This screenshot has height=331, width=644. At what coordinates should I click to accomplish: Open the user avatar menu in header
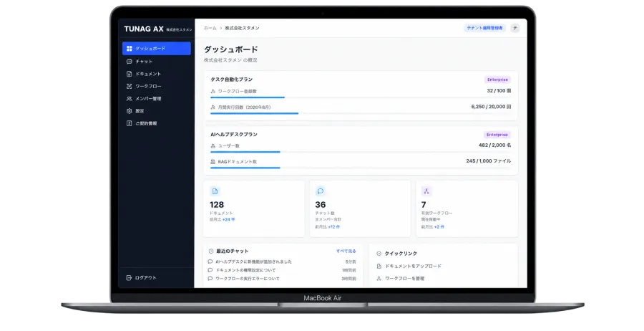[x=515, y=28]
